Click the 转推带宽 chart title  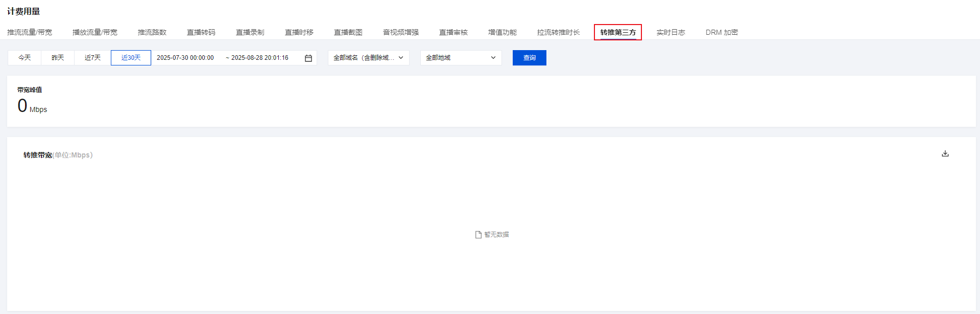[x=38, y=155]
